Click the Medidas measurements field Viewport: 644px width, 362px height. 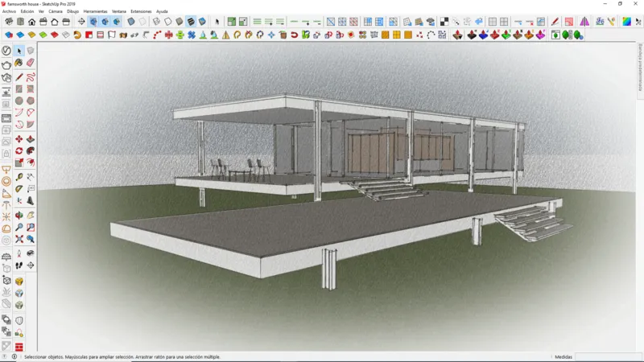(x=599, y=356)
